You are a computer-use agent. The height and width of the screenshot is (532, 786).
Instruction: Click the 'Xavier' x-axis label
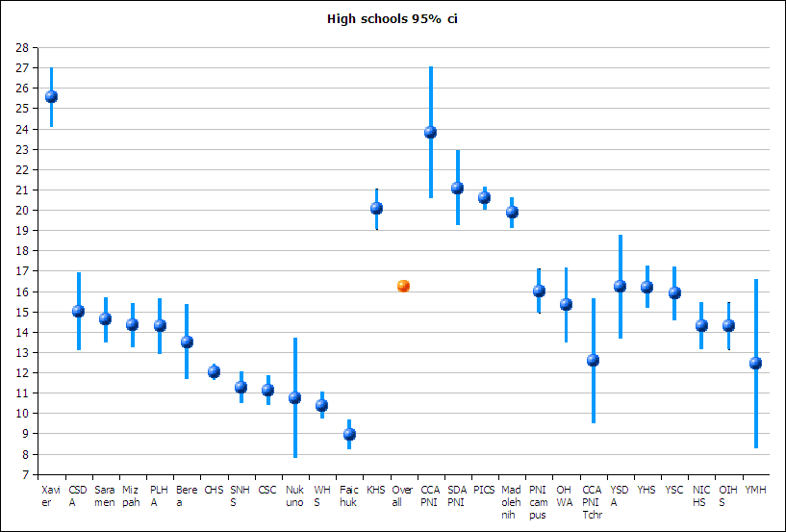tap(51, 495)
